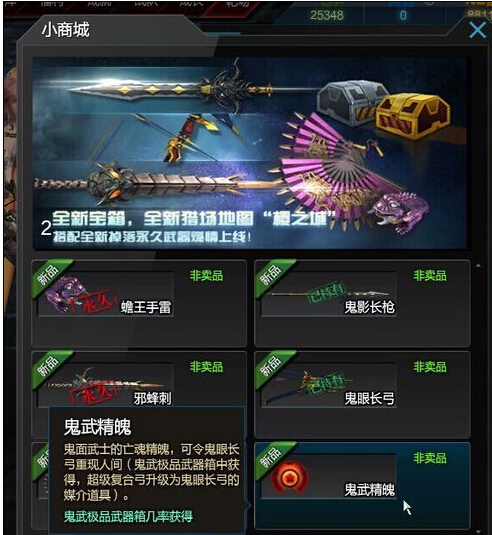This screenshot has height=535, width=492.
Task: Click the 鬼武精魄 tooltip title text
Action: 98,427
